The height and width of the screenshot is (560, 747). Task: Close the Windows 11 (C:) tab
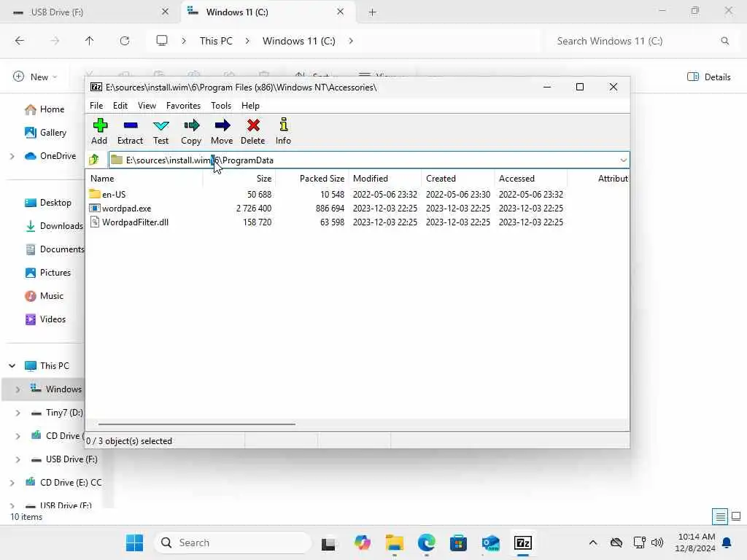tap(340, 12)
